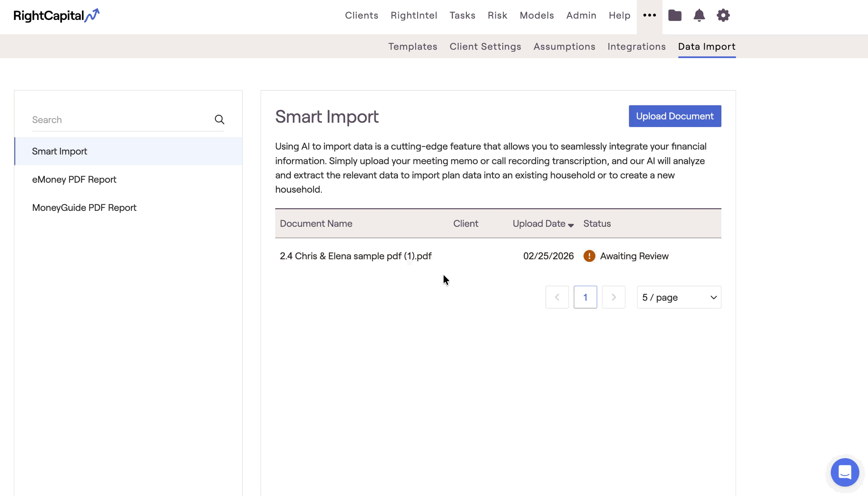Switch to the Integrations tab
Image resolution: width=868 pixels, height=496 pixels.
(x=636, y=46)
